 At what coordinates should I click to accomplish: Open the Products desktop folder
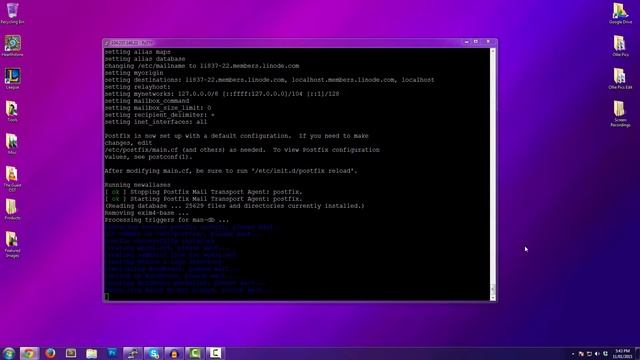[x=12, y=209]
